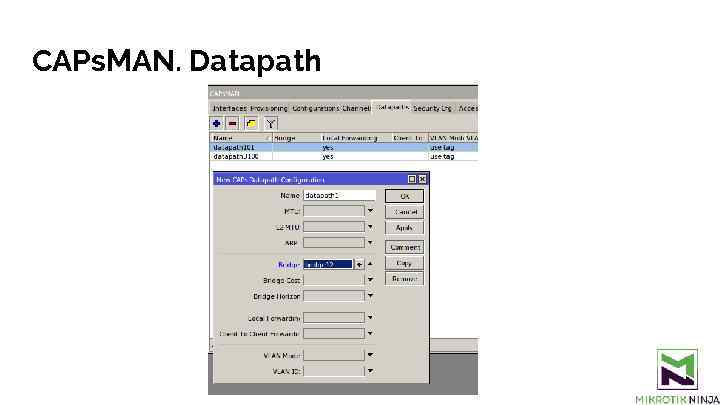Expand the Client To Client Forwarding arrow
Screen dimensions: 720x405
pyautogui.click(x=370, y=333)
